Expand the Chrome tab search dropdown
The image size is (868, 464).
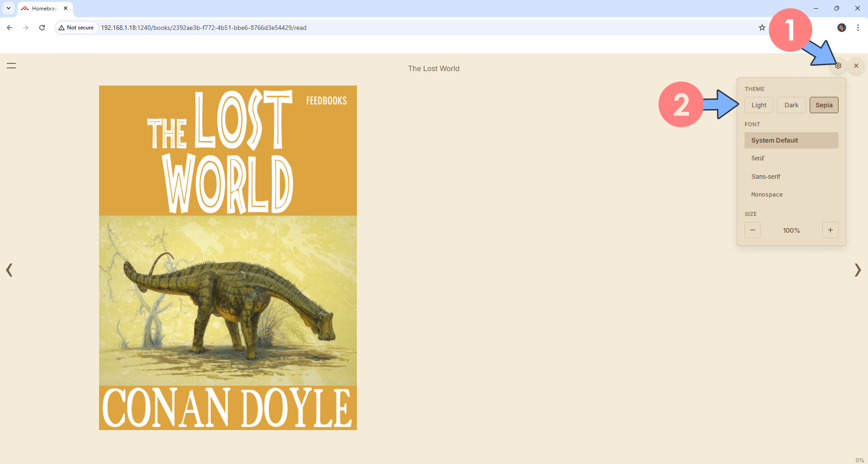(x=9, y=8)
